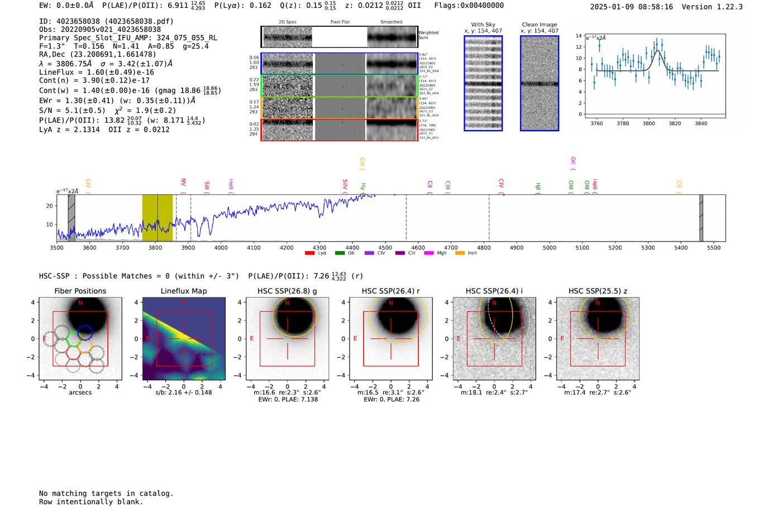Click the 's/b: 2.16 +/- 0.148' caption
The height and width of the screenshot is (532, 782).
[184, 392]
